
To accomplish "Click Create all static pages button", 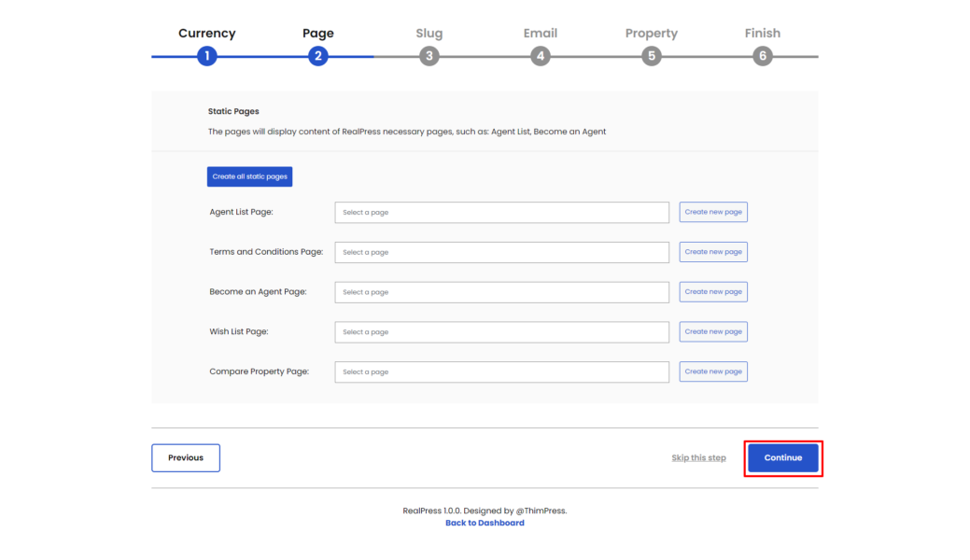I will coord(249,176).
